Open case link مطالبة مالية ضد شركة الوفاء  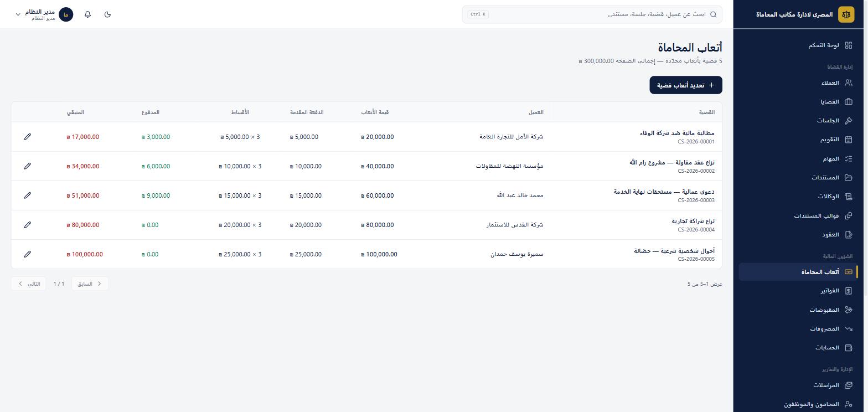tap(677, 133)
